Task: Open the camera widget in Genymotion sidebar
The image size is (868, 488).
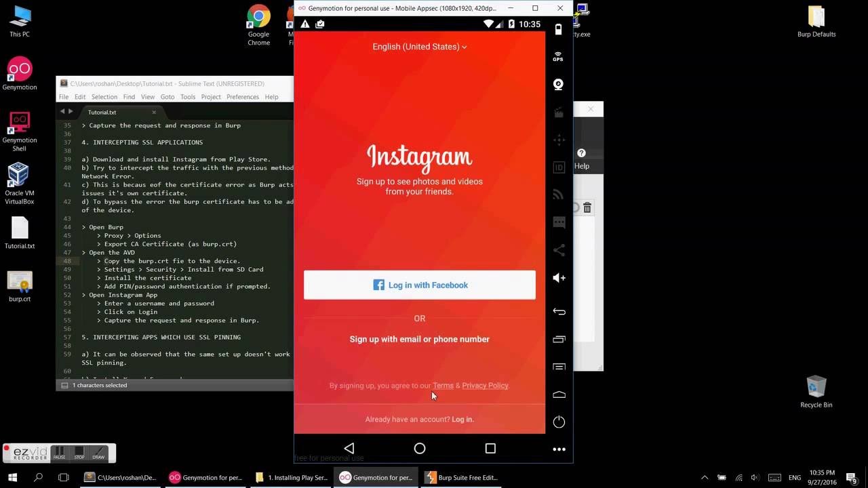Action: tap(558, 85)
